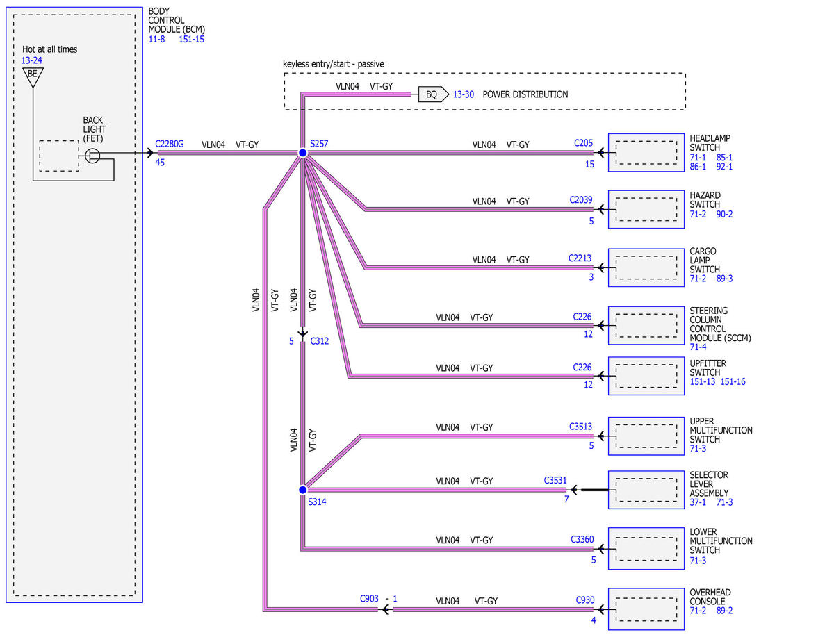This screenshot has height=644, width=834.
Task: Click the BQ power distribution arrow symbol
Action: (x=433, y=94)
